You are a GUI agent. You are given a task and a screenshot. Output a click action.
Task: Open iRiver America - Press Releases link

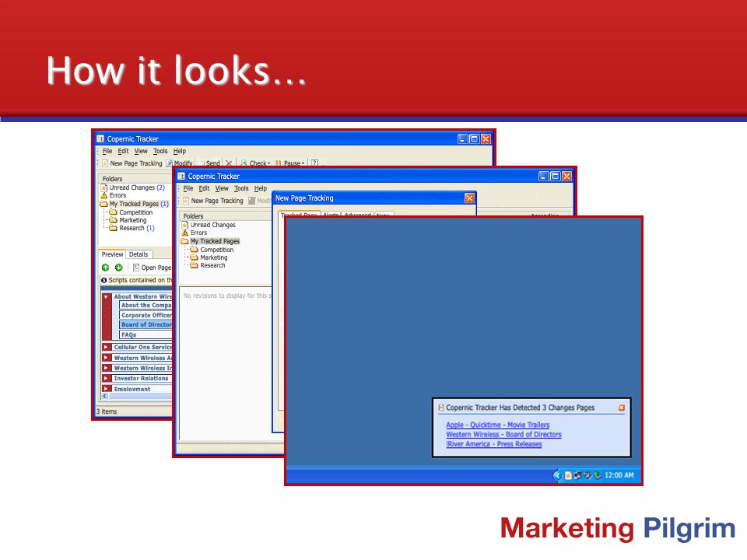[494, 444]
